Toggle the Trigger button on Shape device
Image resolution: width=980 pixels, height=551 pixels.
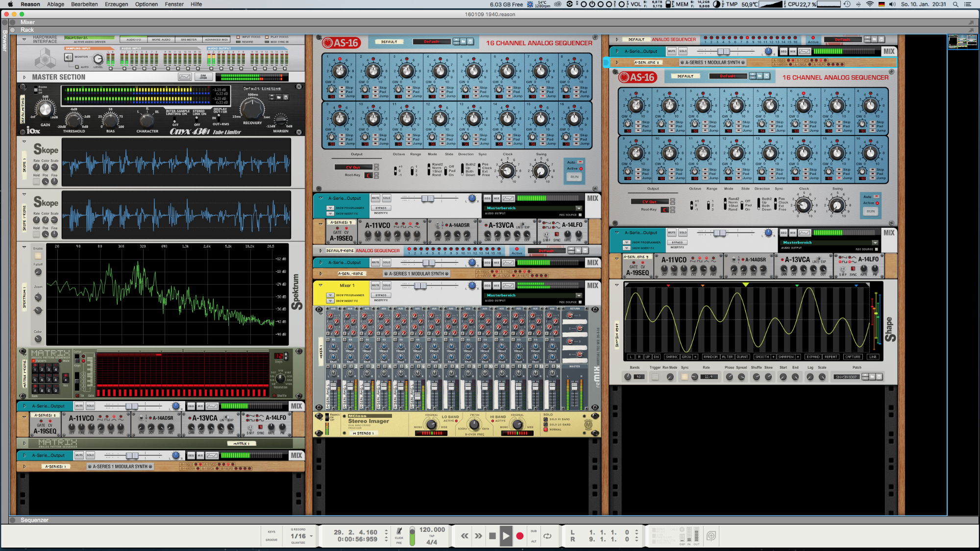tap(655, 377)
